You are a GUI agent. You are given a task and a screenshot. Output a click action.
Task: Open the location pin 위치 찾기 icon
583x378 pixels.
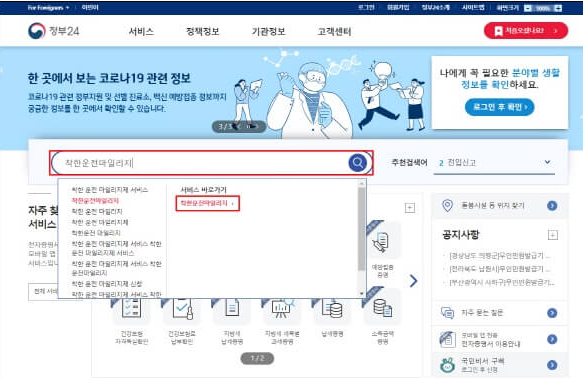click(447, 205)
